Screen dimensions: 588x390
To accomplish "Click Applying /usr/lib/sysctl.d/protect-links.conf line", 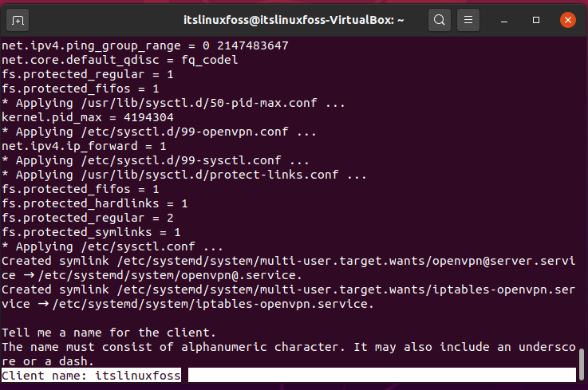I will coord(184,175).
